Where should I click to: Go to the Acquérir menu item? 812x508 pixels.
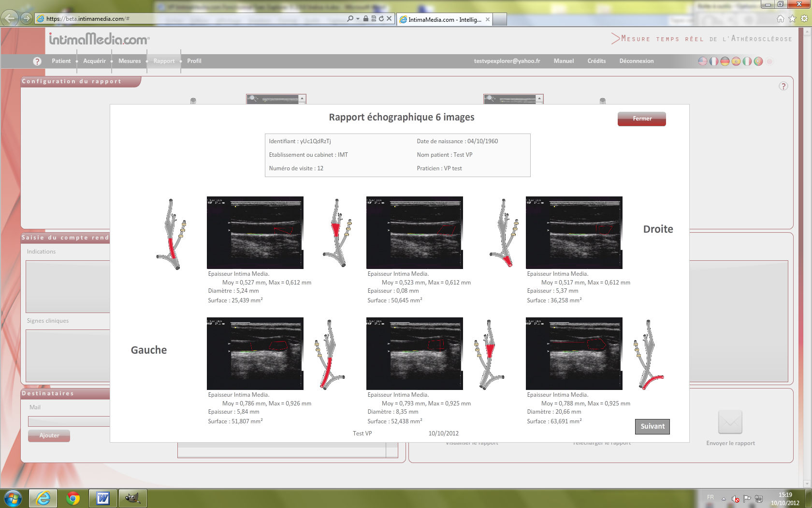[x=94, y=61]
